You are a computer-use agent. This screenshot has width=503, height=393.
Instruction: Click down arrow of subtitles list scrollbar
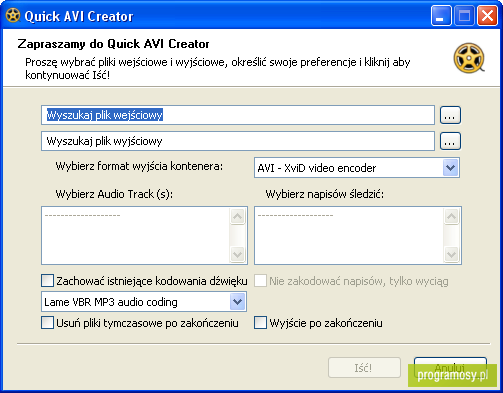point(451,254)
